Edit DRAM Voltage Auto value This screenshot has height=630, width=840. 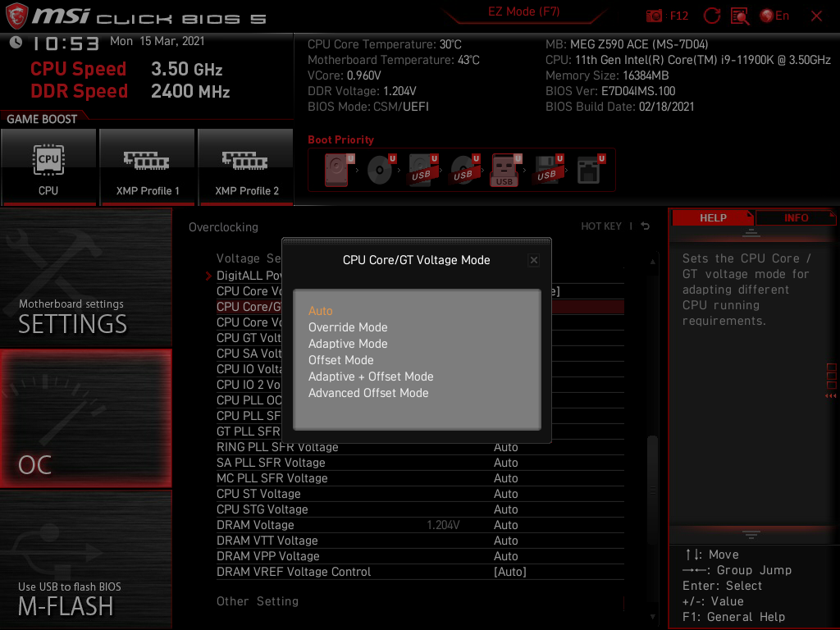click(505, 525)
